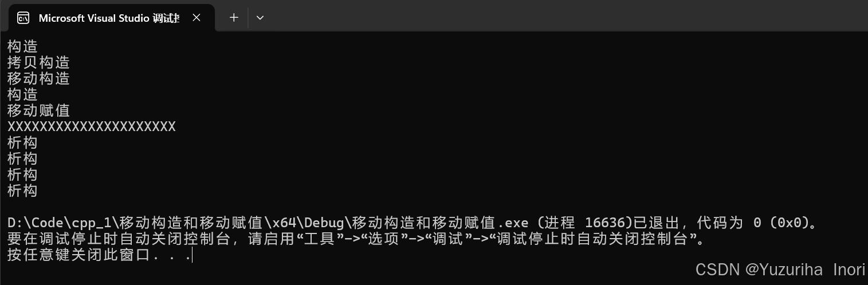Open a new terminal tab with plus

(234, 18)
